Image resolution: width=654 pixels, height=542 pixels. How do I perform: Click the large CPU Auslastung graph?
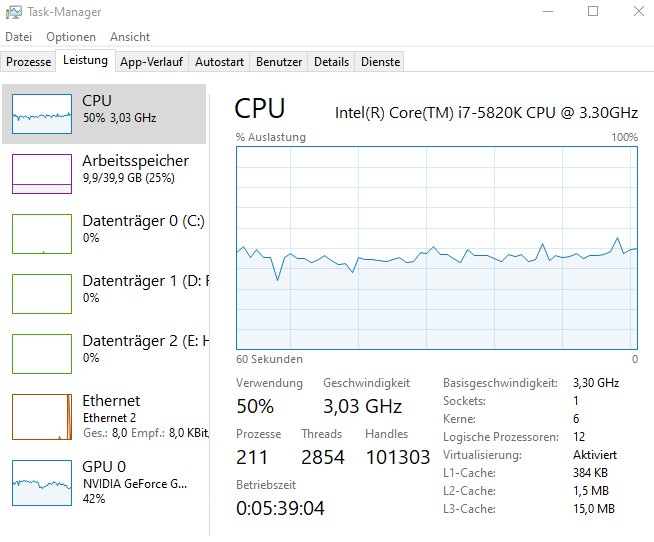pos(437,248)
